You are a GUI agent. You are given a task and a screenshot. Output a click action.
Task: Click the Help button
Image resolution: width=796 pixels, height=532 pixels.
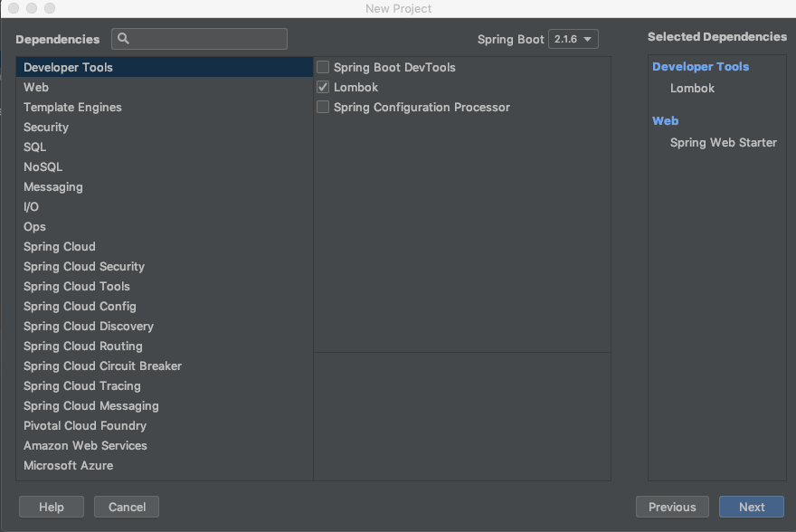pyautogui.click(x=51, y=507)
